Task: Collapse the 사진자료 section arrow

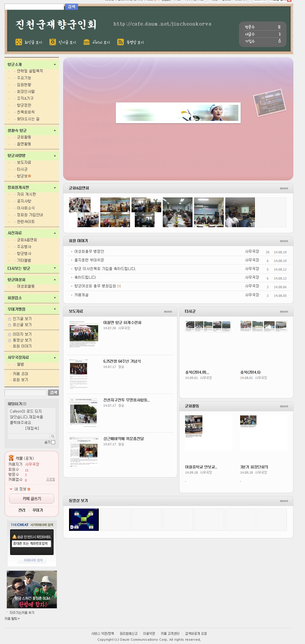Action: point(55,233)
